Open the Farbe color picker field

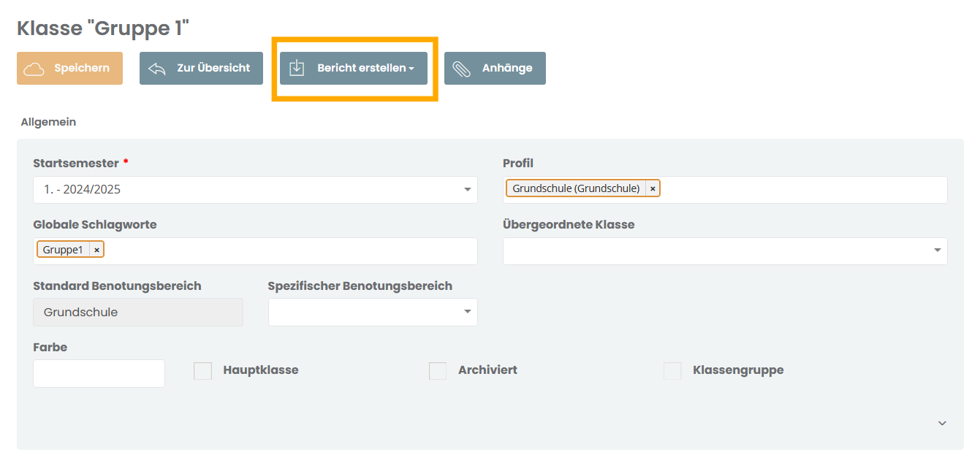point(99,373)
